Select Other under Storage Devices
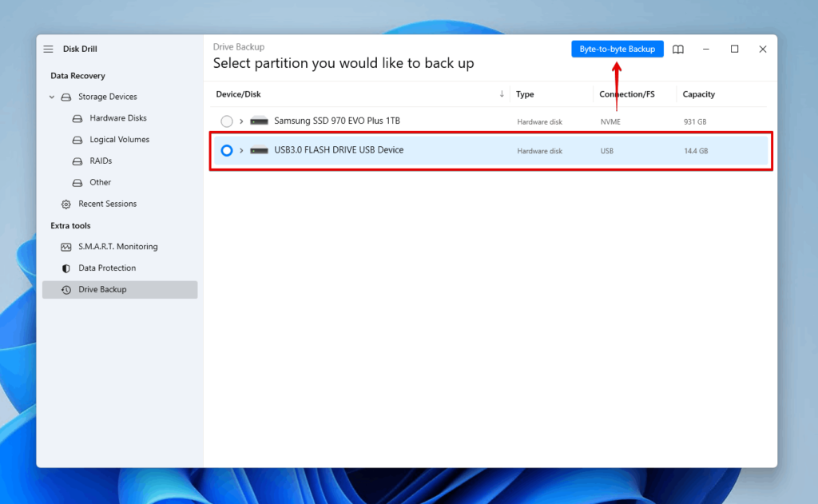The height and width of the screenshot is (504, 818). pos(101,183)
